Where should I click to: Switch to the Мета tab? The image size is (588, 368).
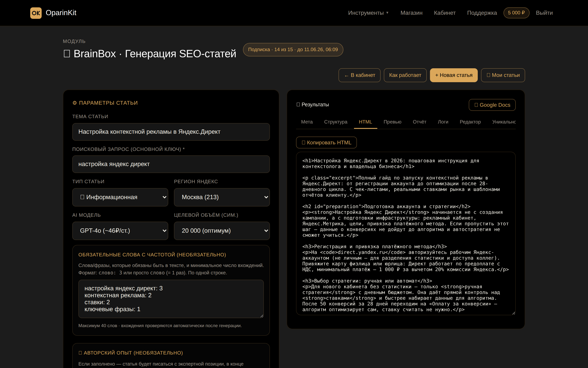tap(307, 122)
